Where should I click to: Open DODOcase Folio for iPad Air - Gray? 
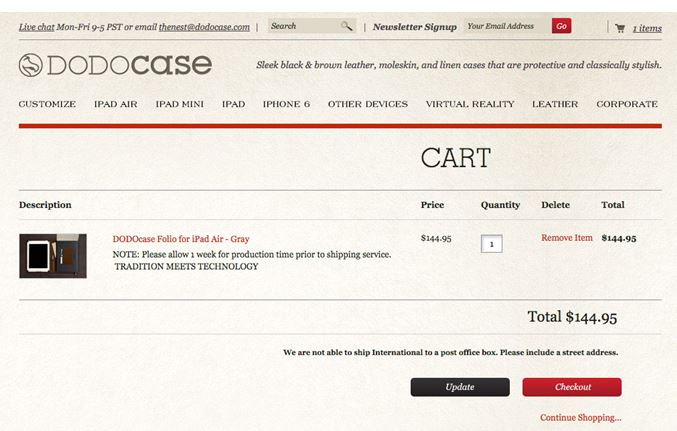[x=181, y=239]
